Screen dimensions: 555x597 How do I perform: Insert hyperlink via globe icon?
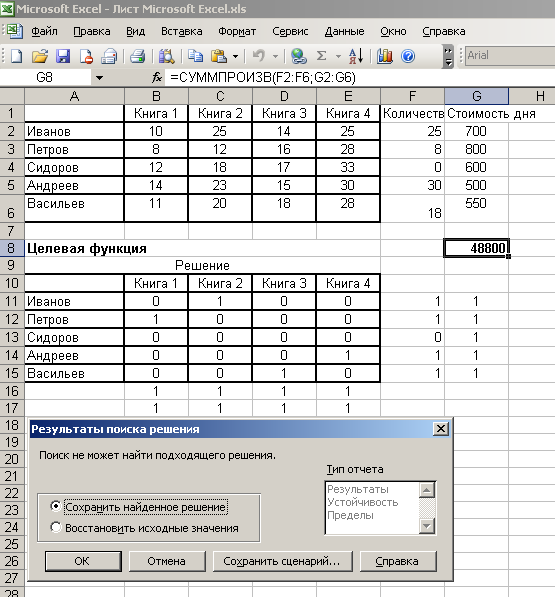(299, 56)
